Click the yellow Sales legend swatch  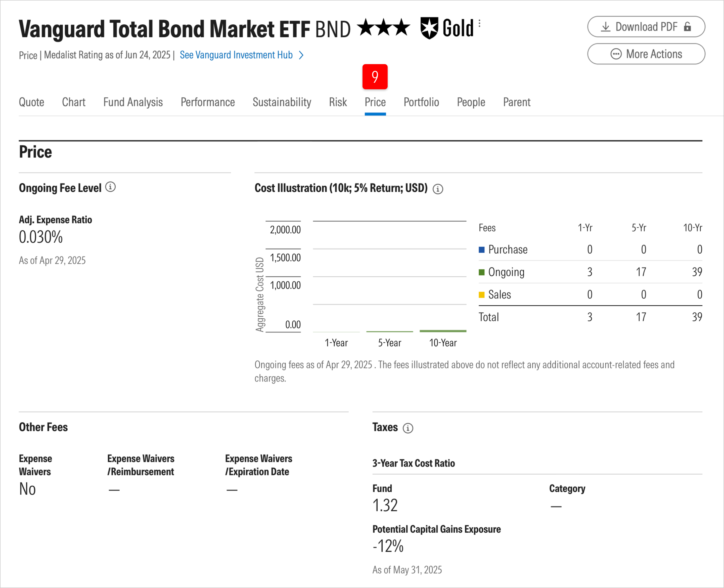click(482, 295)
